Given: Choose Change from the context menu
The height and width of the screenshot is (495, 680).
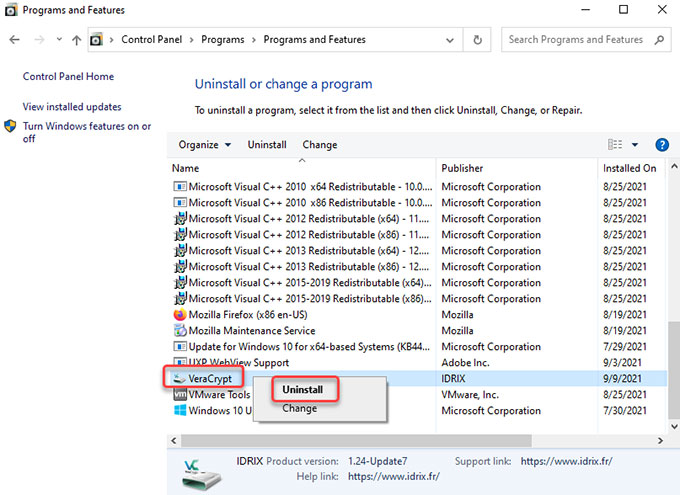Looking at the screenshot, I should 299,408.
